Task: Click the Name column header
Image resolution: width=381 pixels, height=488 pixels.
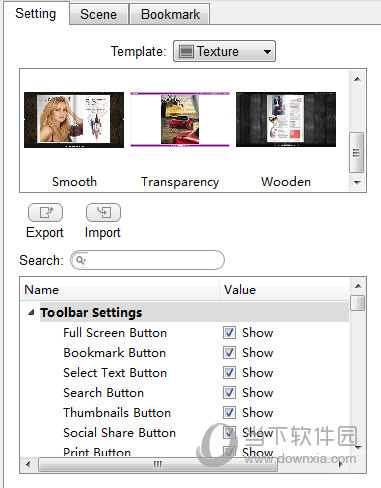Action: coord(120,290)
